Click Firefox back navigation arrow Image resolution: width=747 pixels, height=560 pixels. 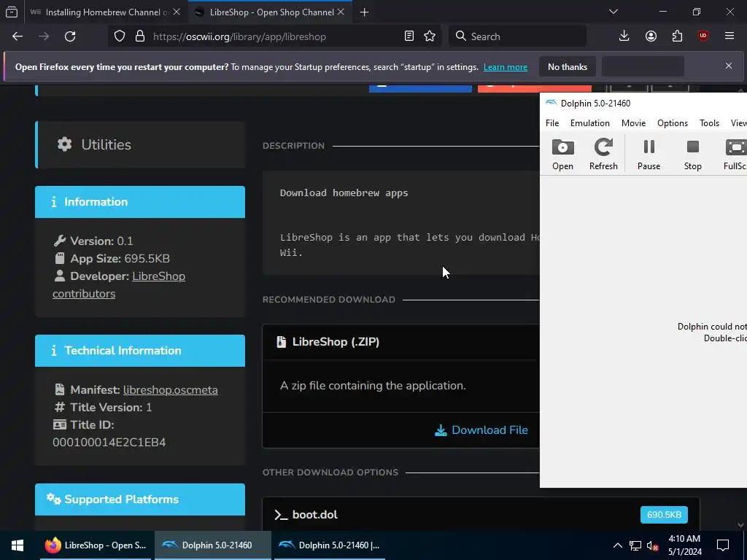(x=18, y=36)
